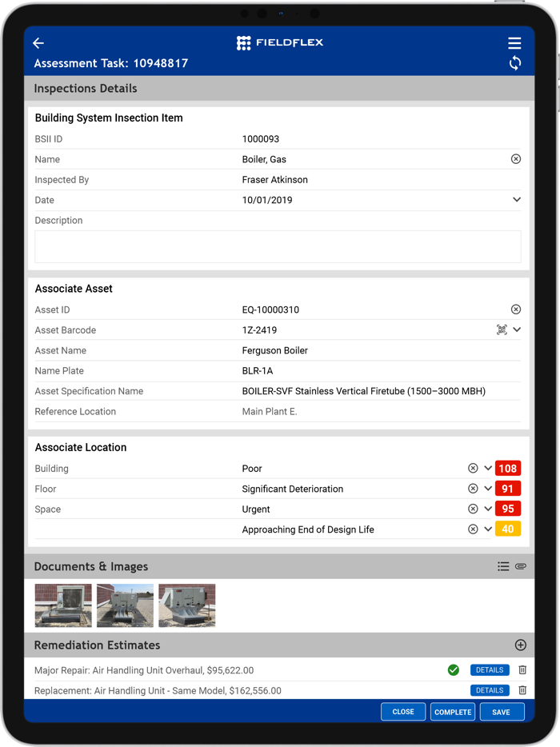The width and height of the screenshot is (560, 747).
Task: Delete the Major Repair estimate
Action: point(522,670)
